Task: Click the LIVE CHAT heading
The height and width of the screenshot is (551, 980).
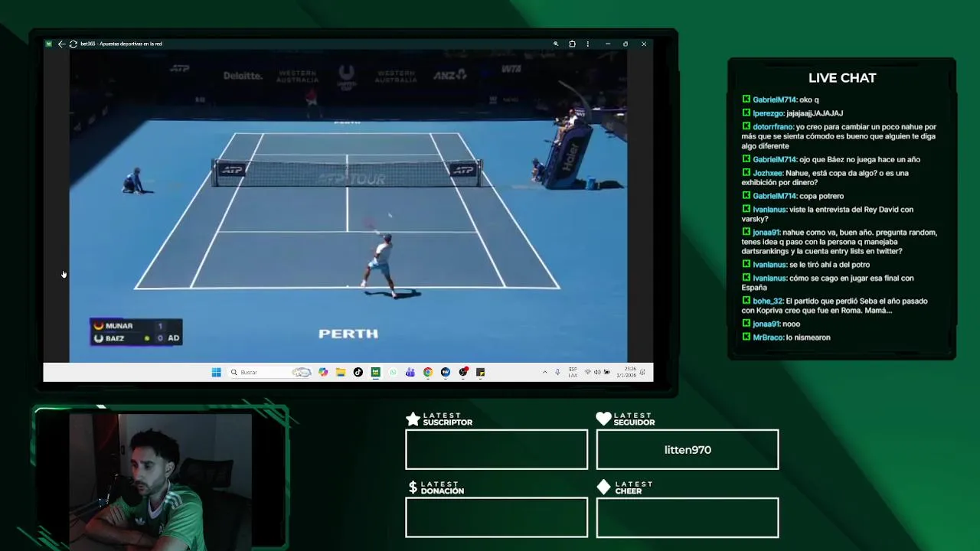Action: tap(842, 78)
